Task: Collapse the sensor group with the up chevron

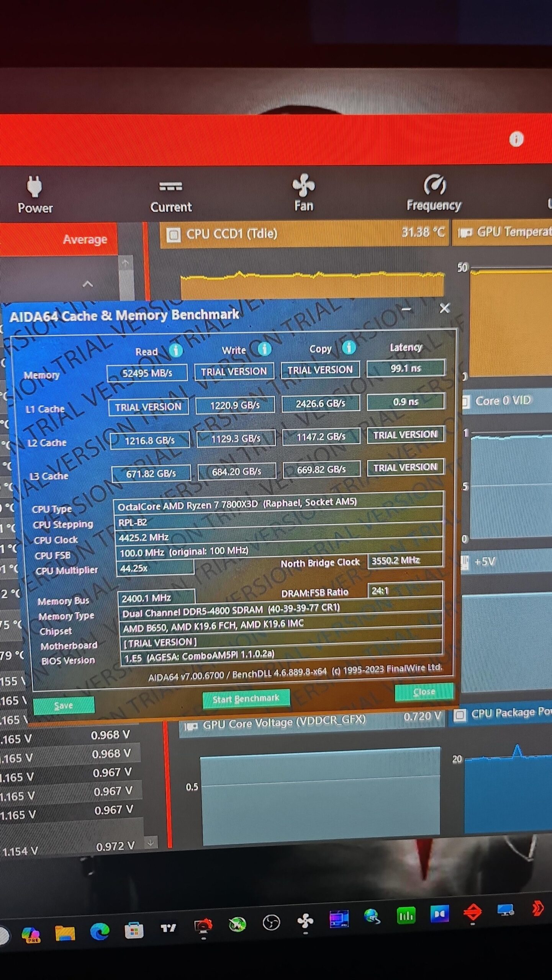Action: point(88,284)
